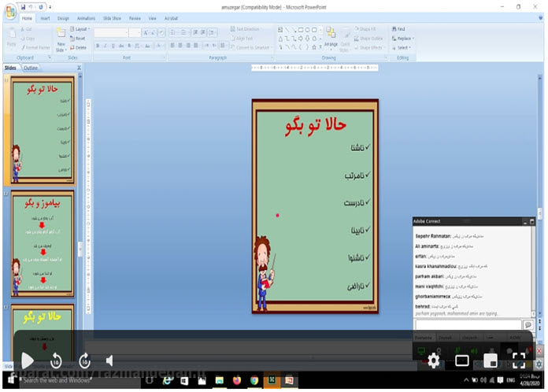
Task: Switch to Outline pane tab
Action: pos(31,68)
